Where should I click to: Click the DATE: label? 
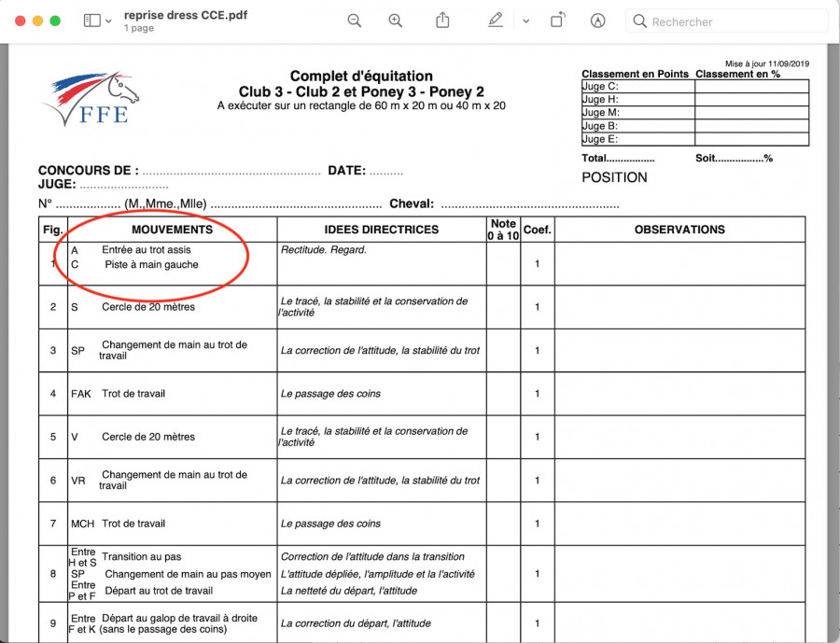pyautogui.click(x=346, y=171)
